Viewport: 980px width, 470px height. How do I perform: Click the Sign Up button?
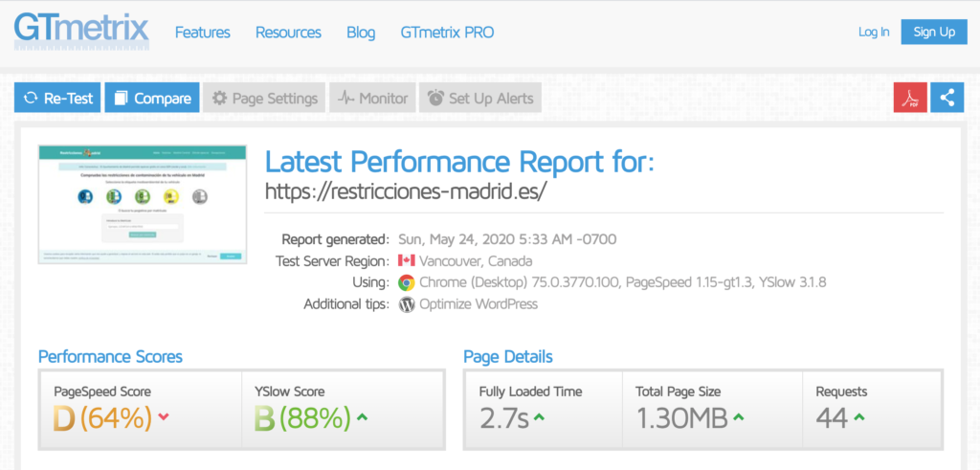pos(934,32)
